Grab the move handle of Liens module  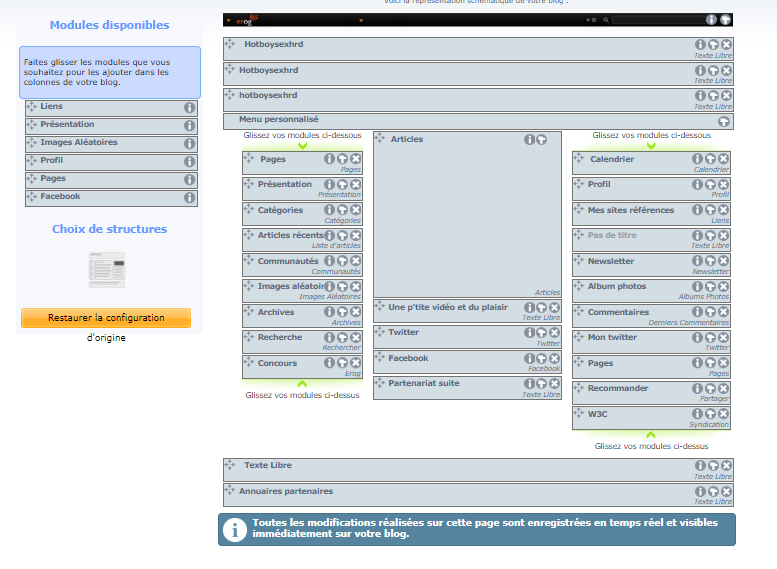(32, 107)
